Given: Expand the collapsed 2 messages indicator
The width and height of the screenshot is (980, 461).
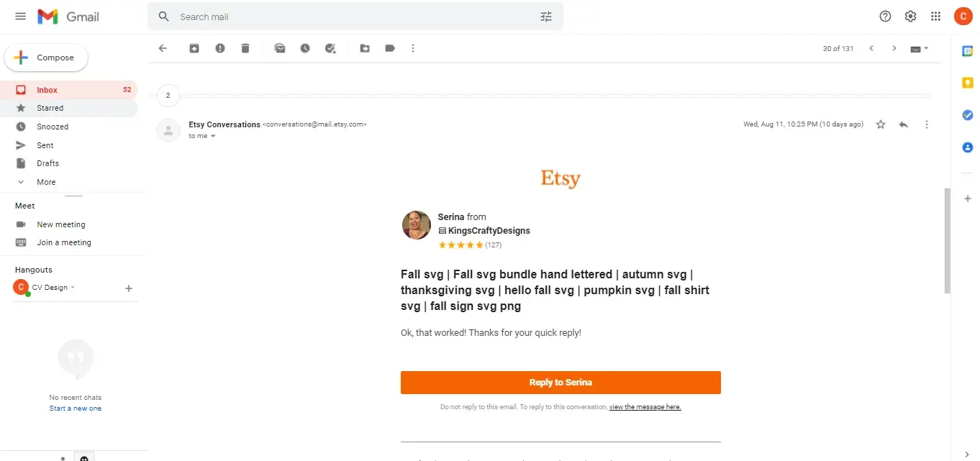Looking at the screenshot, I should tap(168, 95).
